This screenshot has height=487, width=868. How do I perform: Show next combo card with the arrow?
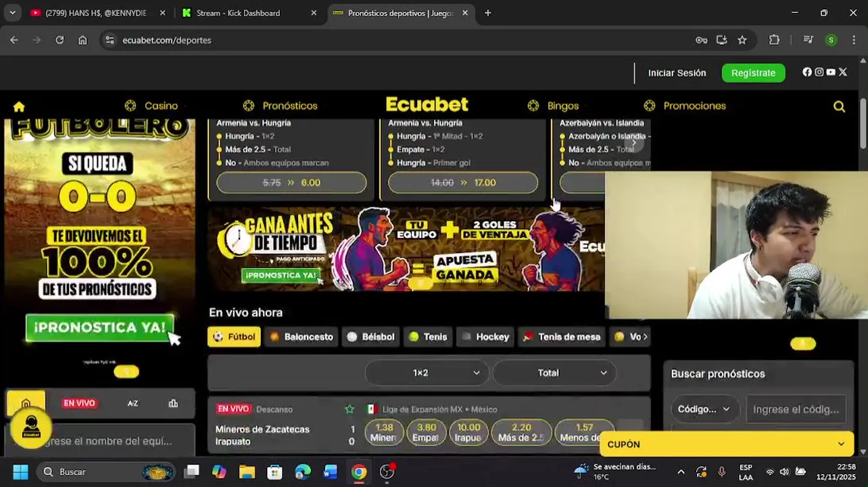click(633, 143)
